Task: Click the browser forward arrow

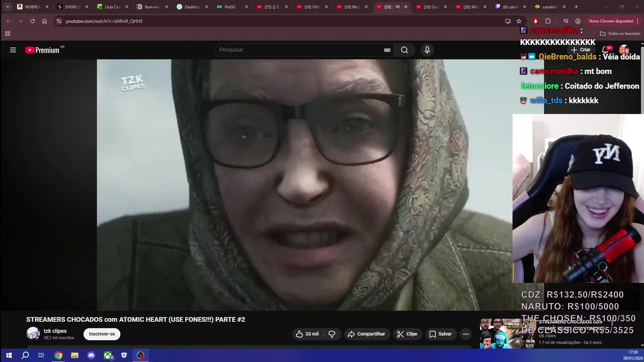Action: click(x=20, y=21)
